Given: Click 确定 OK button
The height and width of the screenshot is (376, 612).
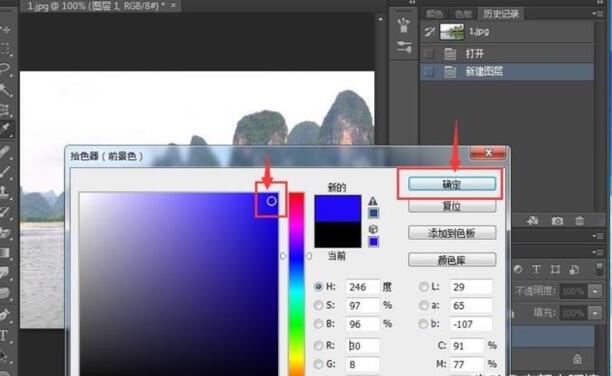Looking at the screenshot, I should 452,184.
